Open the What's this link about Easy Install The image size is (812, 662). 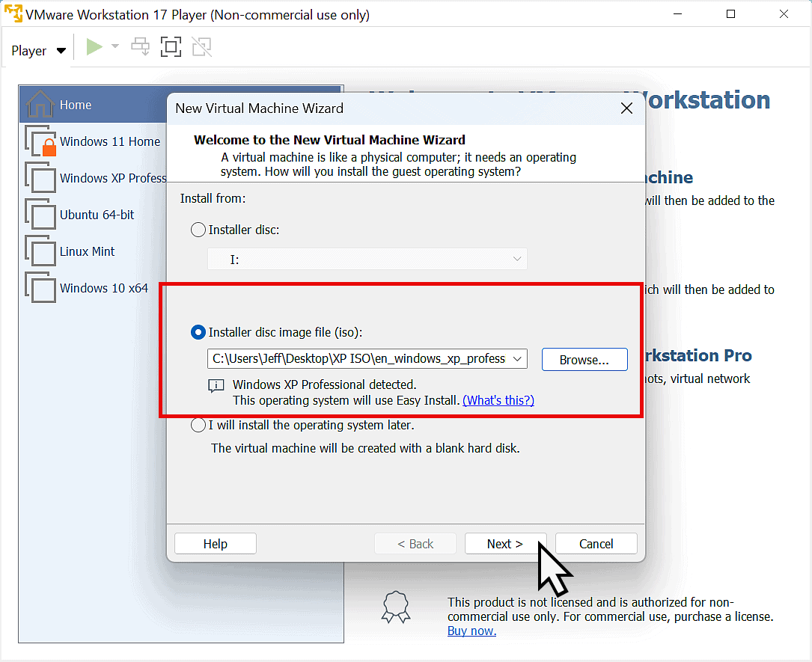click(x=498, y=400)
